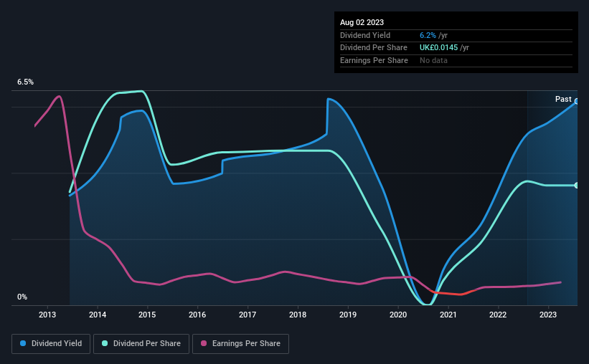Select the Dividend Per Share endpoint marker
This screenshot has width=589, height=364.
(577, 186)
